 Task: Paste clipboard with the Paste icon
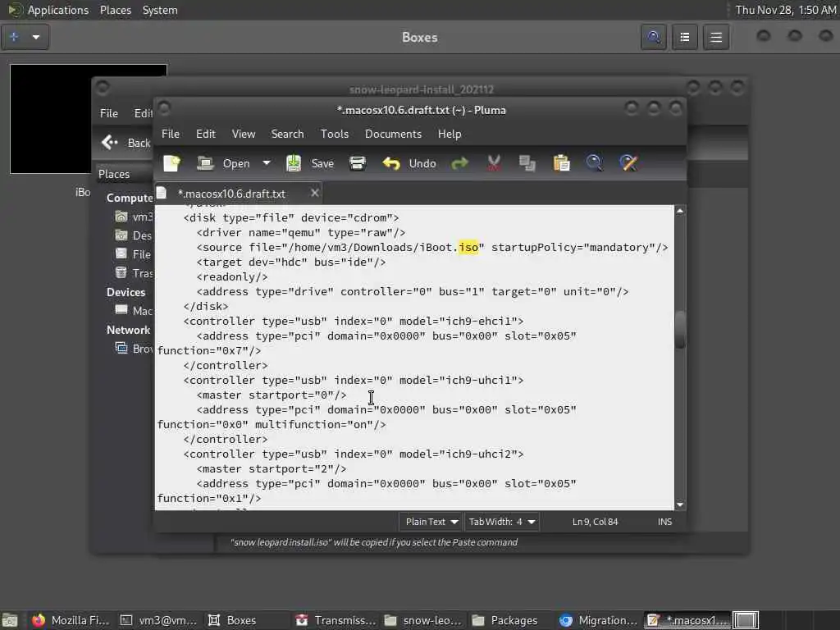tap(561, 163)
